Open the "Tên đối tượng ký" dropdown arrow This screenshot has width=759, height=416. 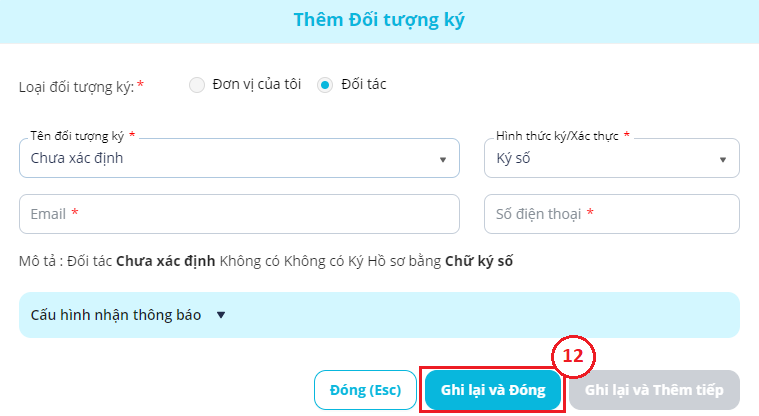[442, 159]
